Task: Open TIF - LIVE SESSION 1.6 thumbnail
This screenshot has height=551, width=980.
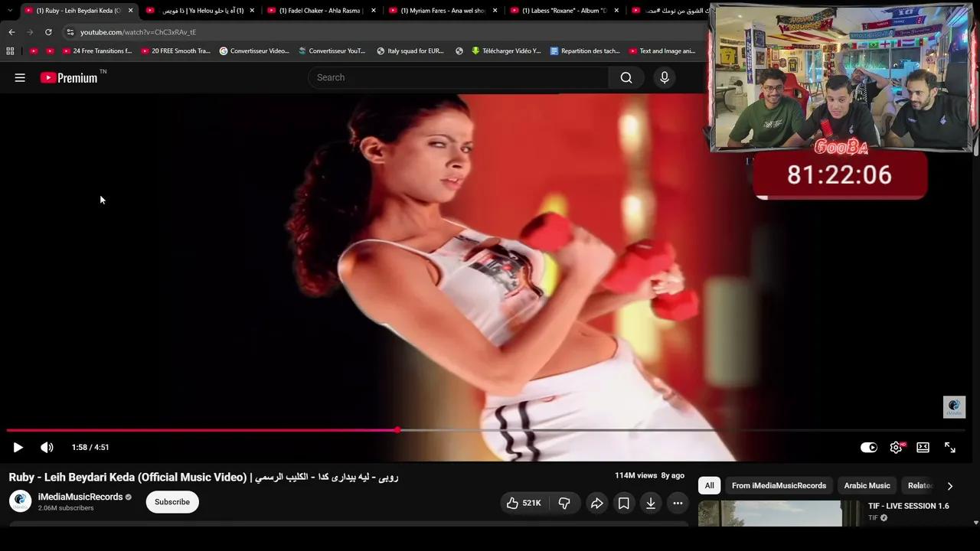Action: pos(779,514)
